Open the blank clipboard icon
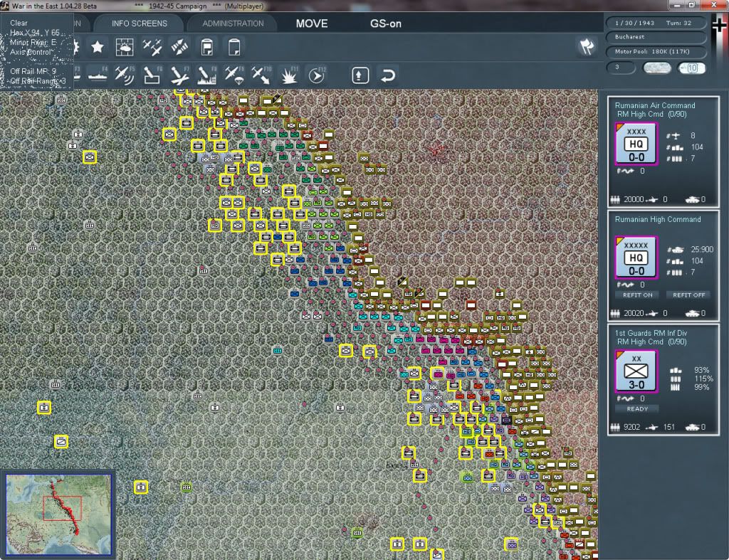The height and width of the screenshot is (560, 729). click(234, 47)
